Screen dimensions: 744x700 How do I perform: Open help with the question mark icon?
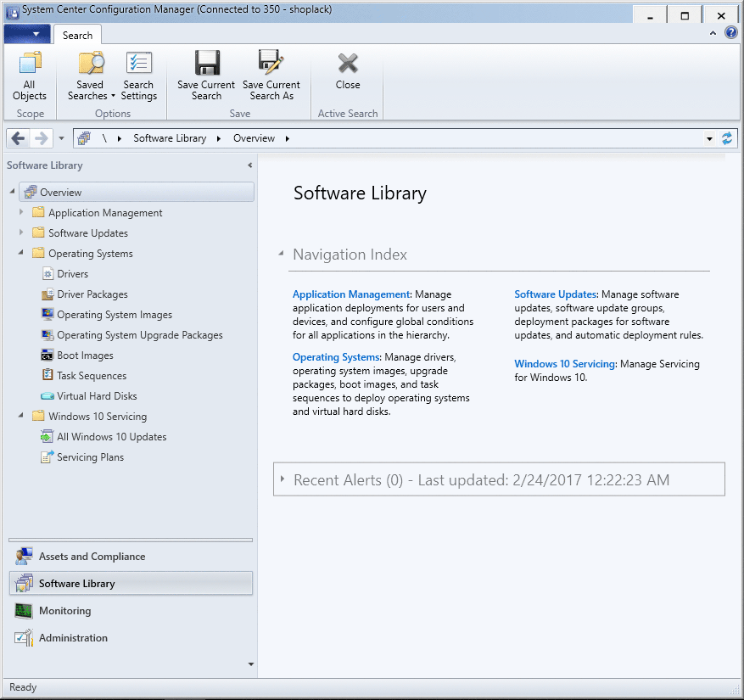[731, 33]
